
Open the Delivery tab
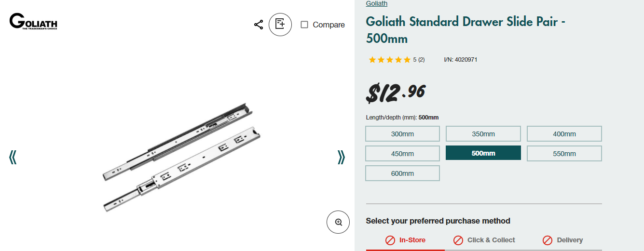pos(562,240)
